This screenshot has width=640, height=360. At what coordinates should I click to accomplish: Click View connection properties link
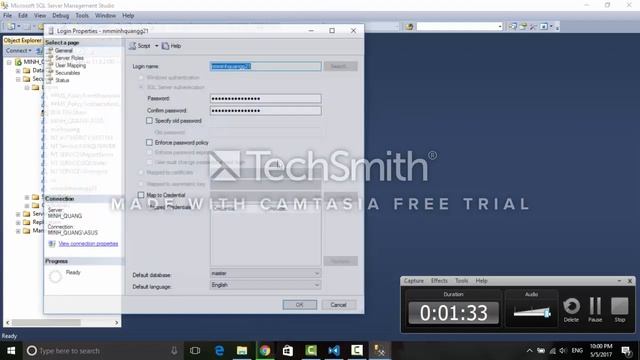pyautogui.click(x=88, y=244)
